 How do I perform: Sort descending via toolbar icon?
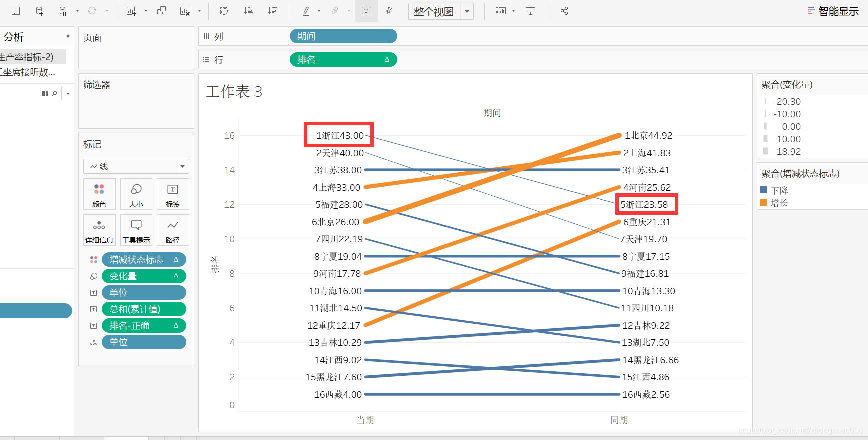[x=272, y=11]
